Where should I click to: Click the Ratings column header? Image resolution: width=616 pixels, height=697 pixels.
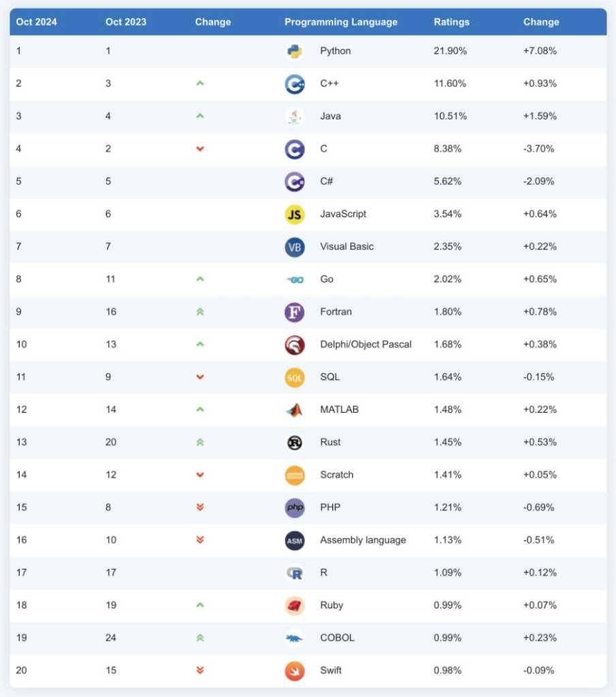451,22
